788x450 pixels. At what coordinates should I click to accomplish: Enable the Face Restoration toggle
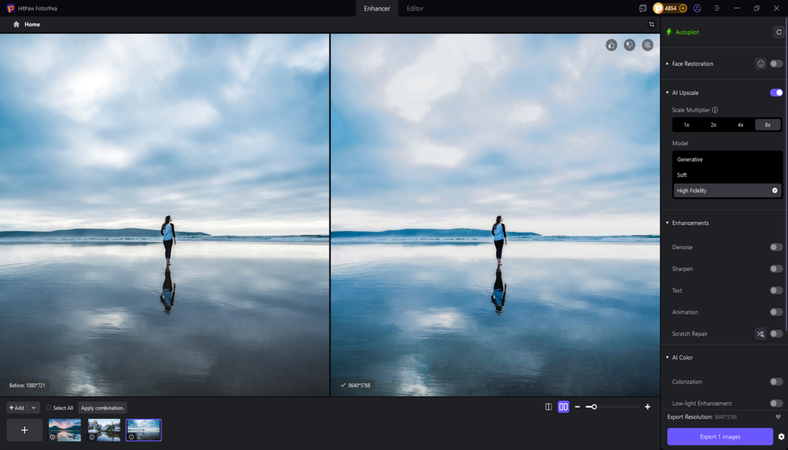[776, 64]
